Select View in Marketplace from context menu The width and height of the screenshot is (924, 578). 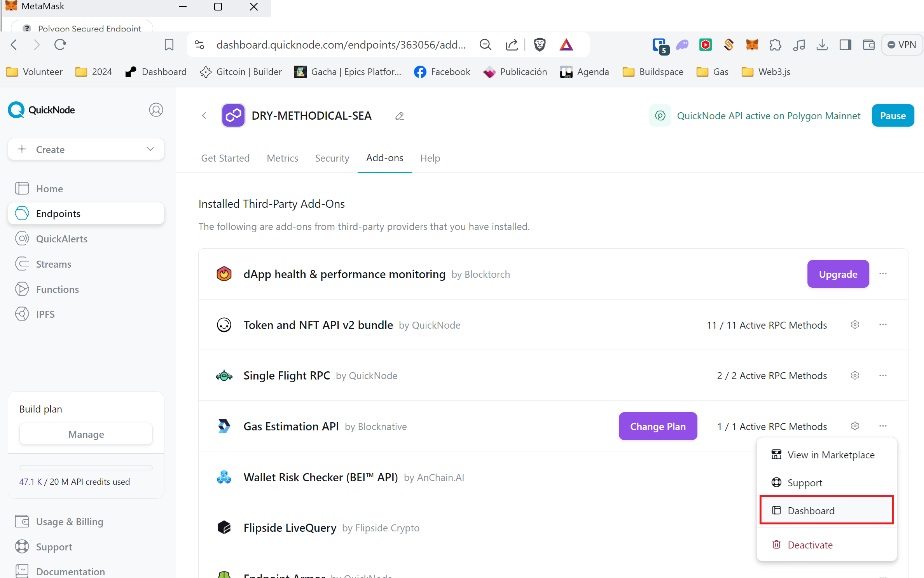[x=831, y=454]
